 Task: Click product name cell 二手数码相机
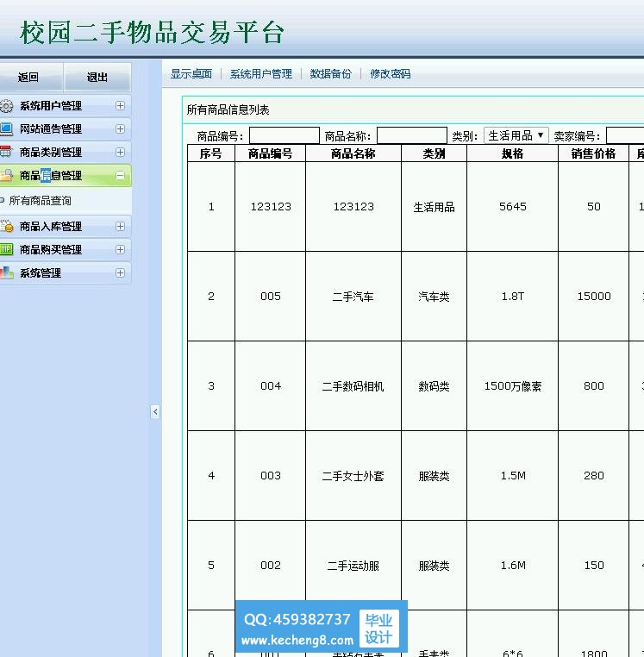[353, 386]
